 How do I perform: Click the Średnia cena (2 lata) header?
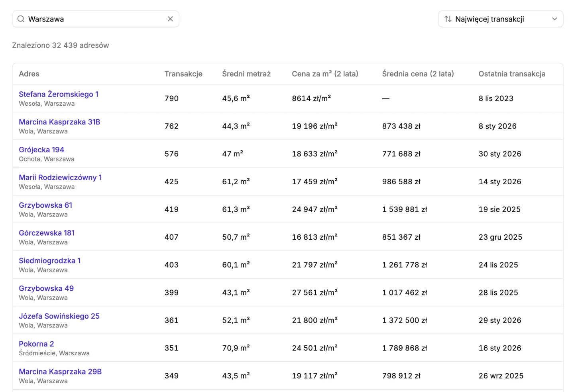[418, 74]
